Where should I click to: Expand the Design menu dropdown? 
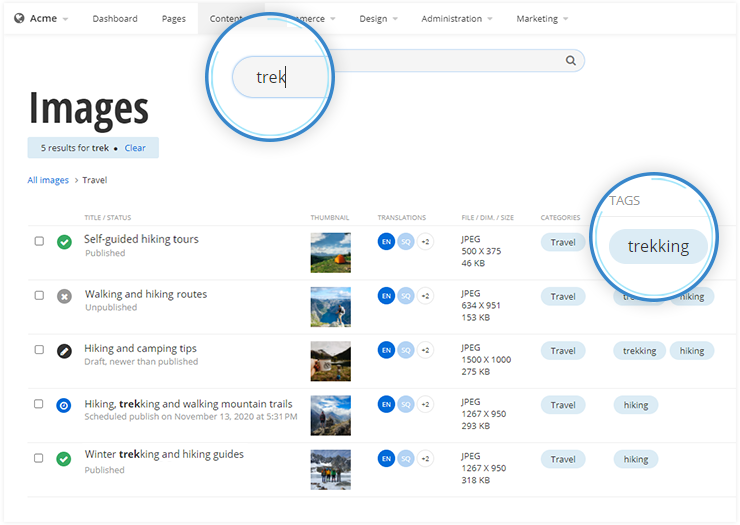pos(378,19)
